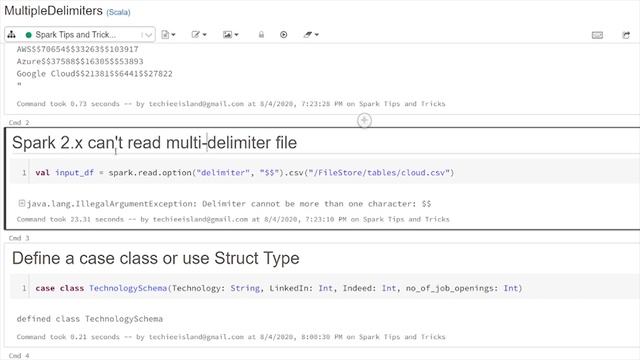This screenshot has height=360, width=640.
Task: Click the 'Command took 0.73 seconds' status line
Action: coord(231,104)
